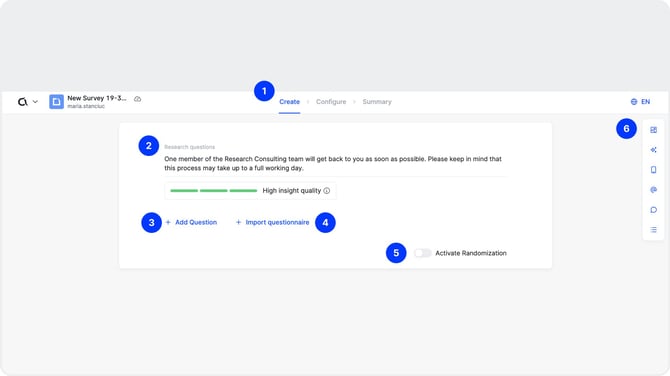Click the maria.stanciuc username text
This screenshot has height=376, width=670.
pos(86,106)
